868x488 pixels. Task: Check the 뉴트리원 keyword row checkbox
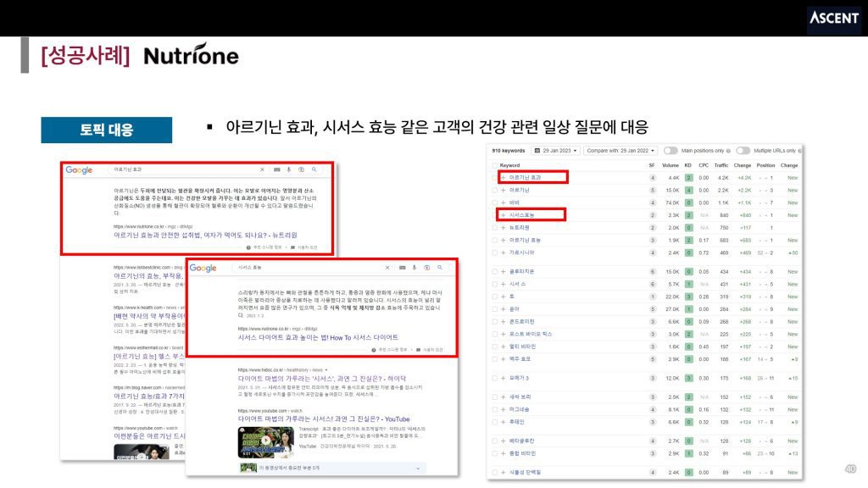tap(495, 227)
